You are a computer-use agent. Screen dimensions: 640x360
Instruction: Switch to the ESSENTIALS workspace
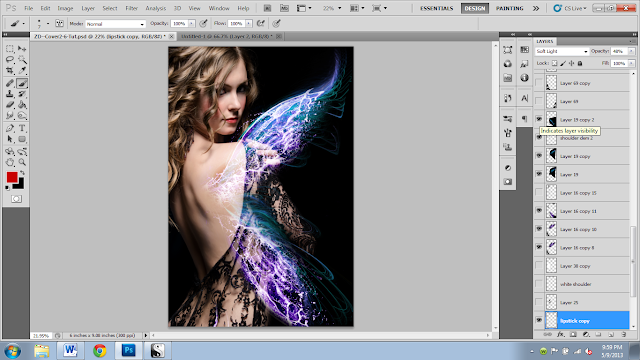point(436,8)
